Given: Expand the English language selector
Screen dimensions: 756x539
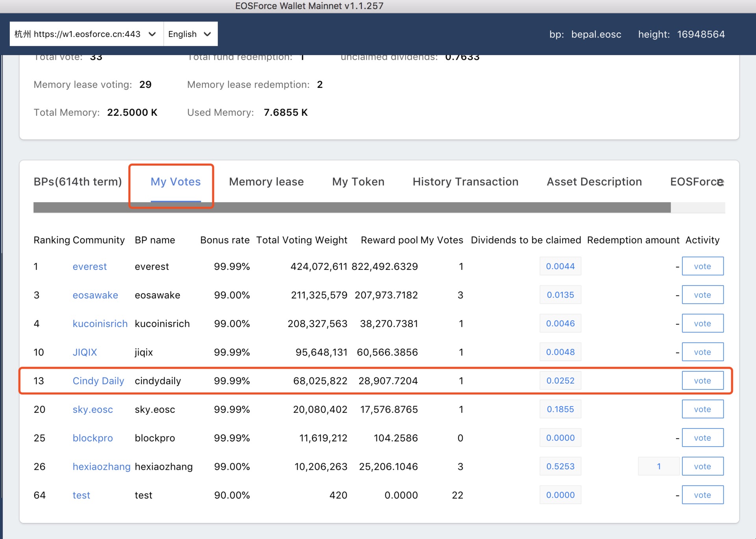Looking at the screenshot, I should [x=191, y=34].
